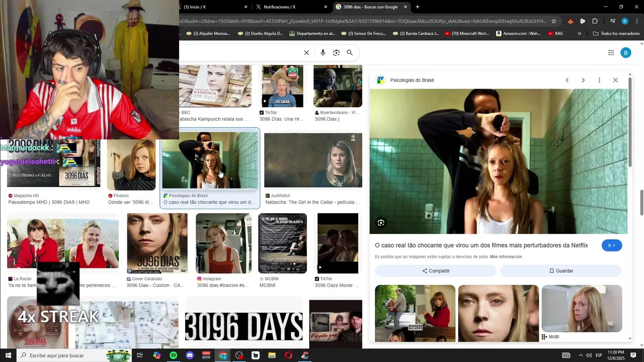The height and width of the screenshot is (362, 644).
Task: Submit the search with the magnifier icon
Action: tap(350, 53)
